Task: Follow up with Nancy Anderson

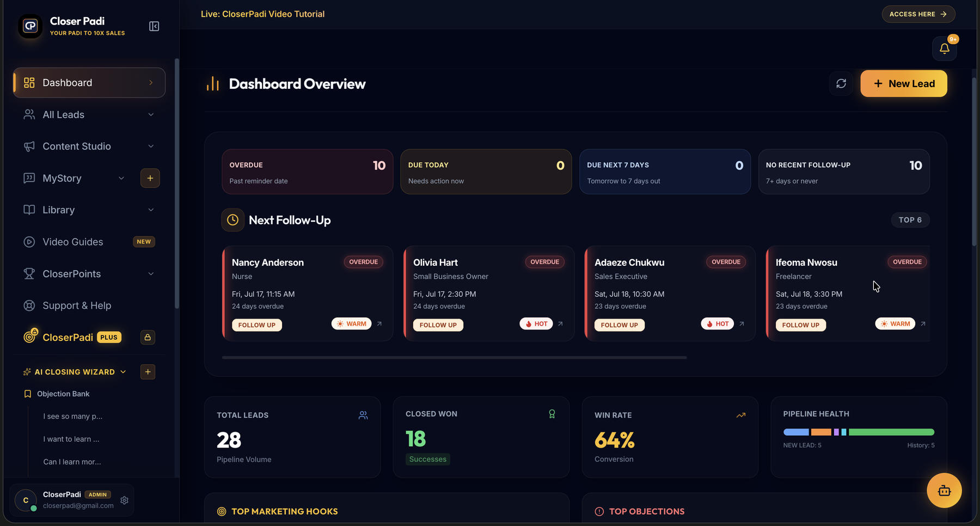Action: click(x=257, y=325)
